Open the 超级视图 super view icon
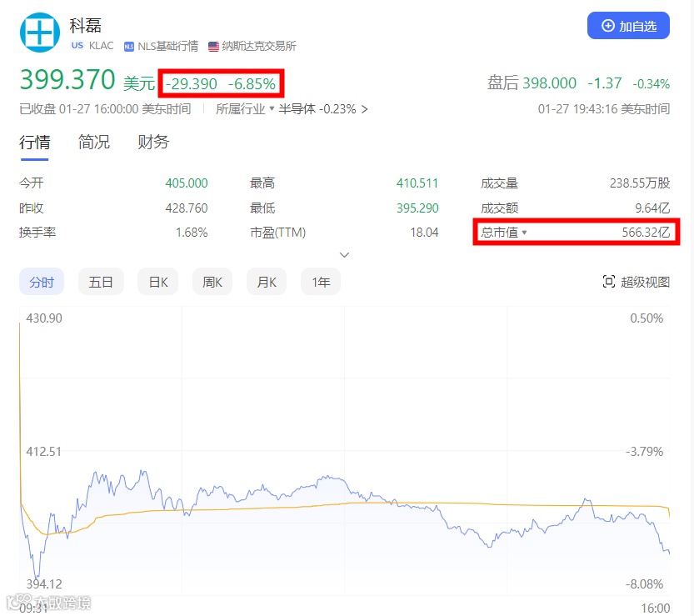The width and height of the screenshot is (694, 616). point(608,281)
